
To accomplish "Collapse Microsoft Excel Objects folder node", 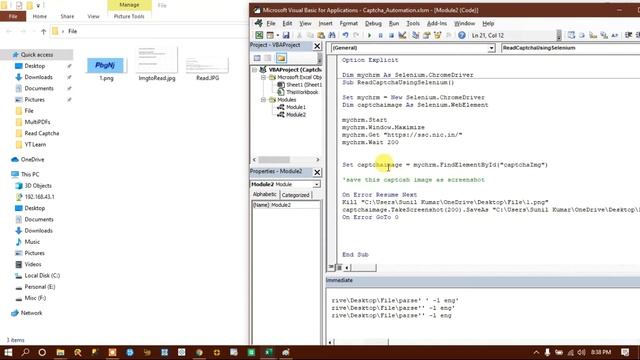I will [x=263, y=77].
